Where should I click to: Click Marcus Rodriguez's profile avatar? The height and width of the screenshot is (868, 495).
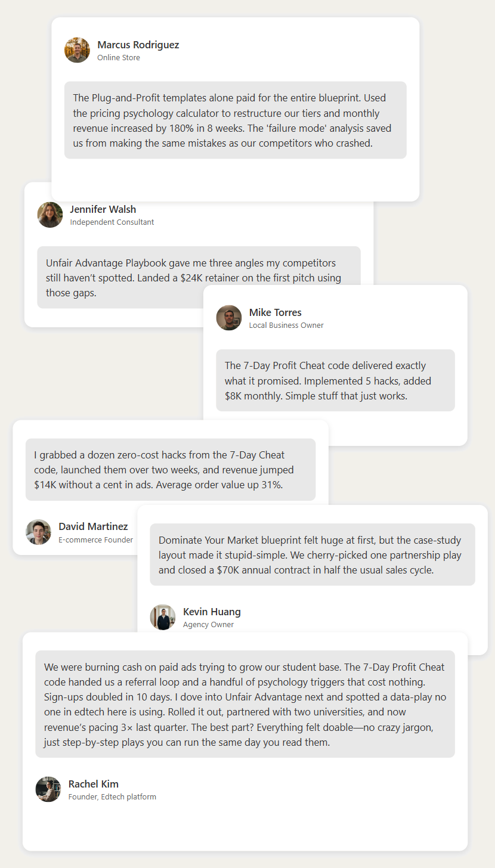pos(78,50)
